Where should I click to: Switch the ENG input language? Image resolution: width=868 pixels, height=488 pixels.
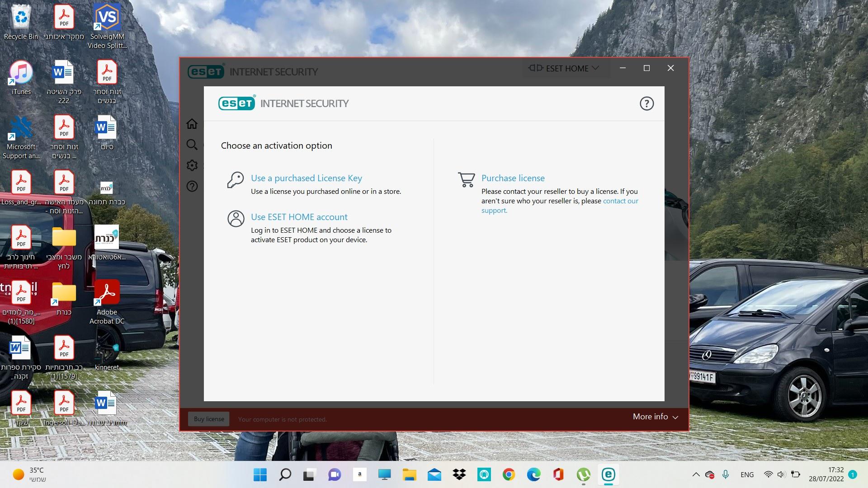coord(747,474)
